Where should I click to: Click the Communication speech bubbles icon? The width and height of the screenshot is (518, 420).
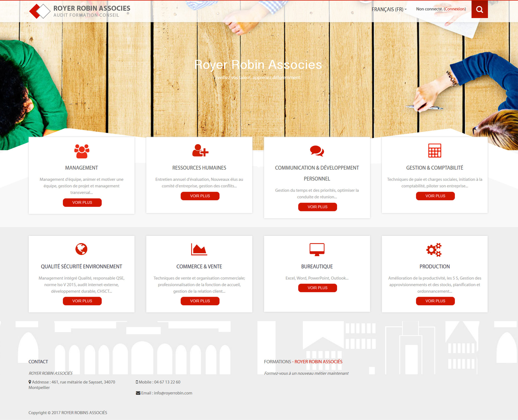[x=317, y=151]
